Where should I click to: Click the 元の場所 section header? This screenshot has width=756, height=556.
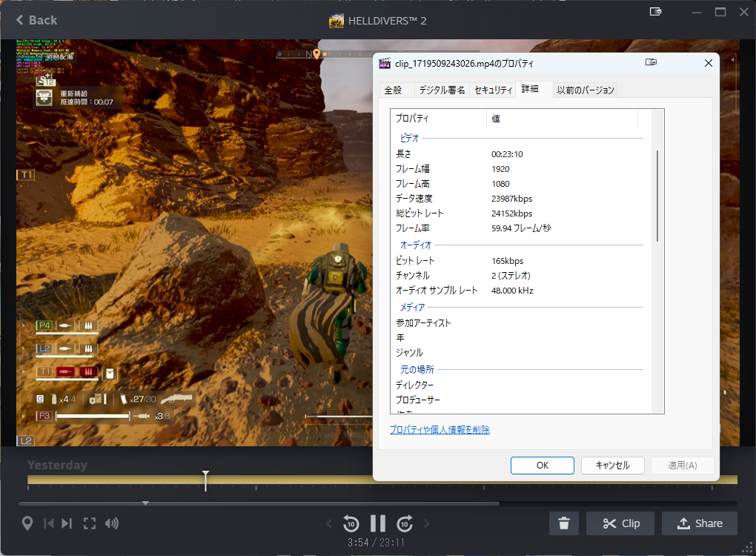click(417, 369)
